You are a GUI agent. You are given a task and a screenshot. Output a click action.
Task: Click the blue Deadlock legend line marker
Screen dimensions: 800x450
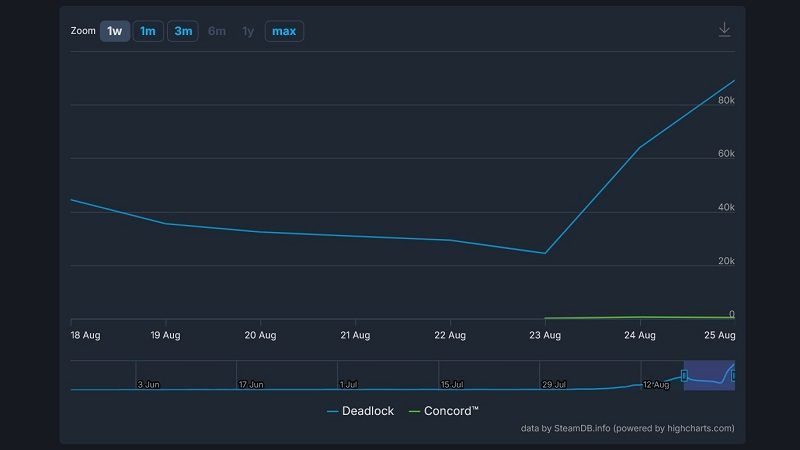[x=332, y=411]
